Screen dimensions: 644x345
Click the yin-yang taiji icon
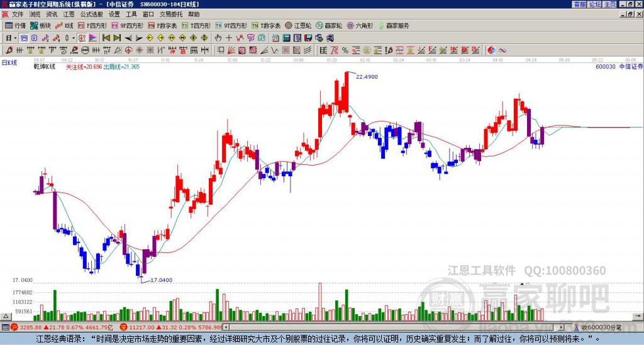491,50
